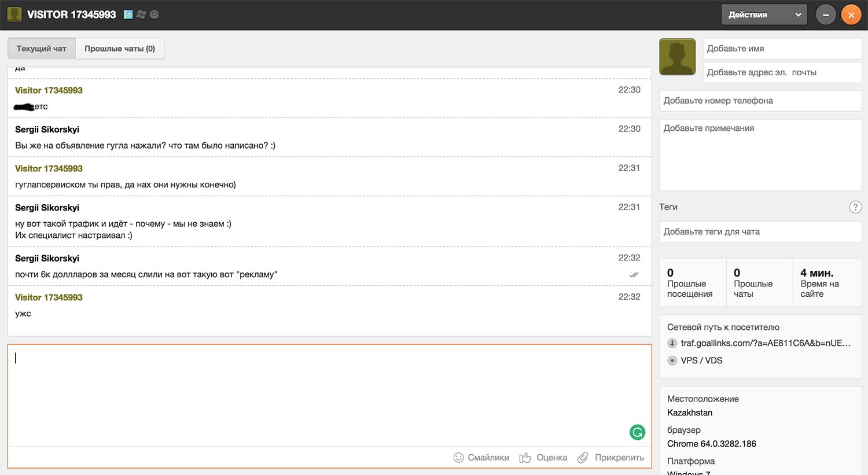
Task: Open the Действия dropdown
Action: coord(764,14)
